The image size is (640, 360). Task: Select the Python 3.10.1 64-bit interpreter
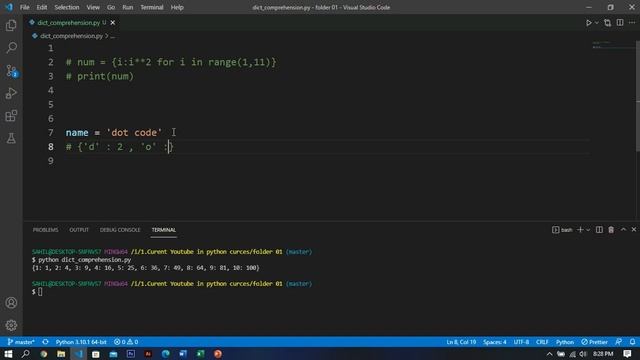coord(81,342)
